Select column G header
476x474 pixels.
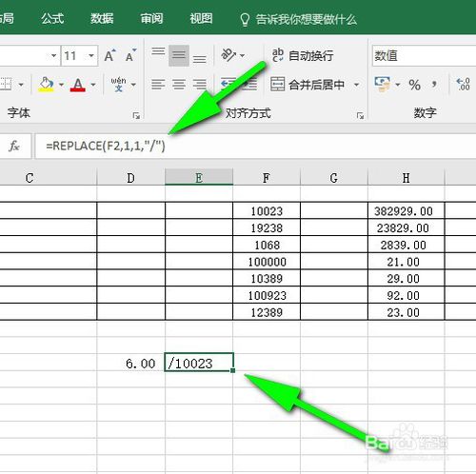tap(334, 178)
